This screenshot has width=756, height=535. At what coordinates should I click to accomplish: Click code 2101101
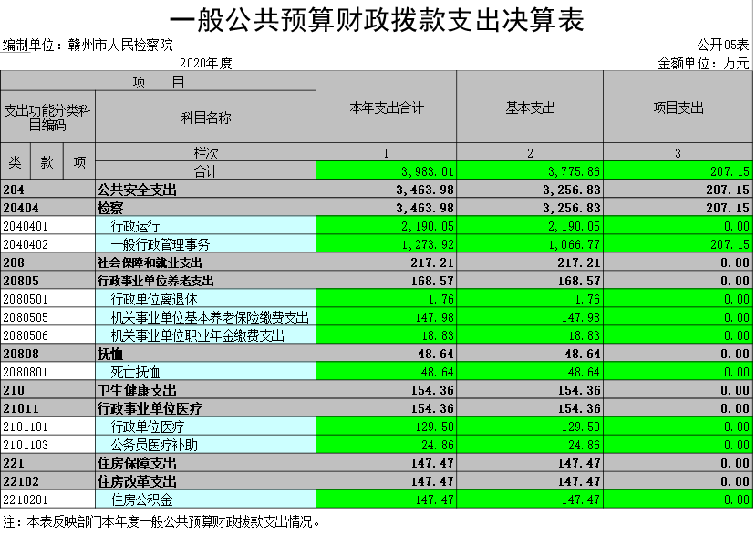[26, 427]
